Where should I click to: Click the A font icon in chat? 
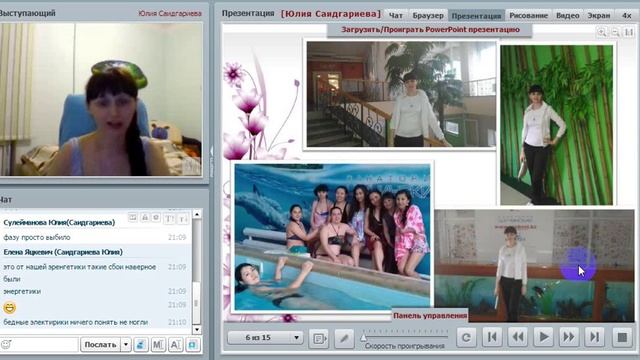176,345
